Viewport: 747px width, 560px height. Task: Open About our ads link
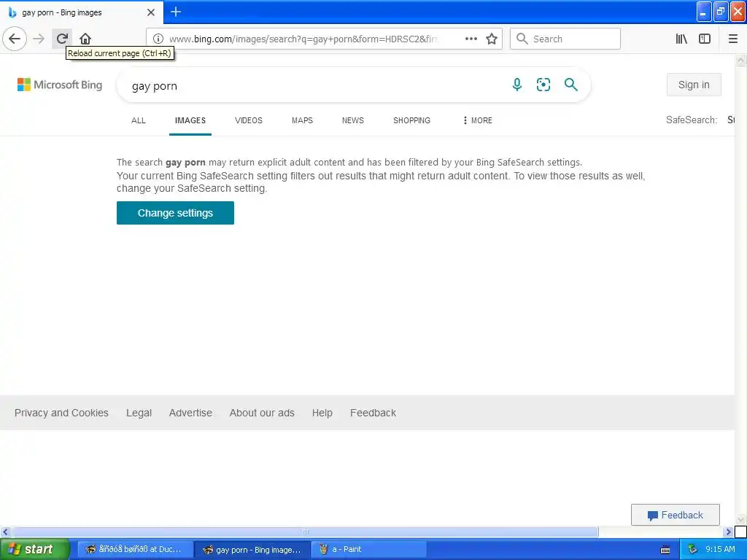[262, 413]
